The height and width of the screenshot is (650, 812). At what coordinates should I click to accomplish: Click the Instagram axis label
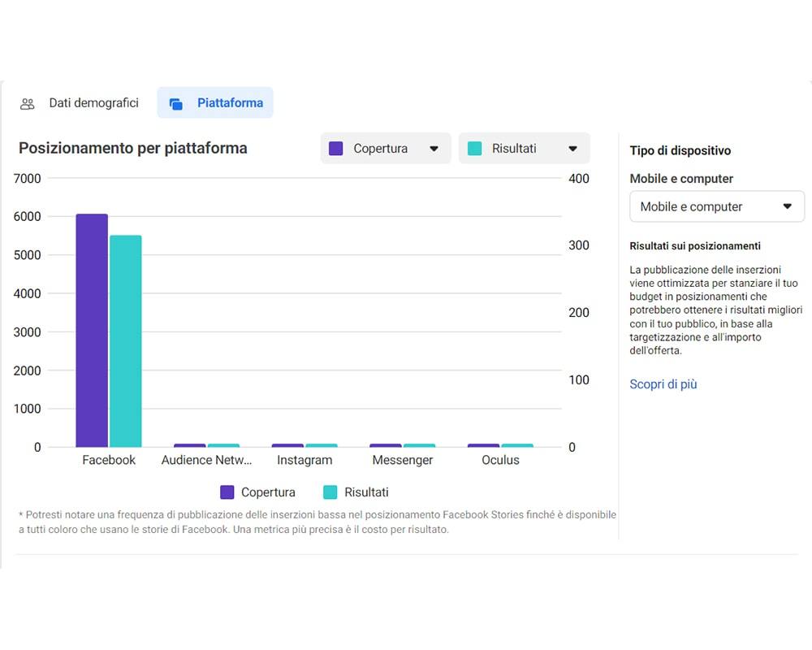click(x=304, y=460)
